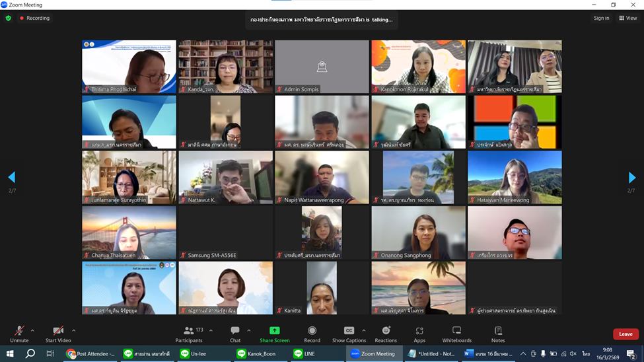This screenshot has height=362, width=644.
Task: Expand video options arrow next to Start Video
Action: click(x=73, y=330)
